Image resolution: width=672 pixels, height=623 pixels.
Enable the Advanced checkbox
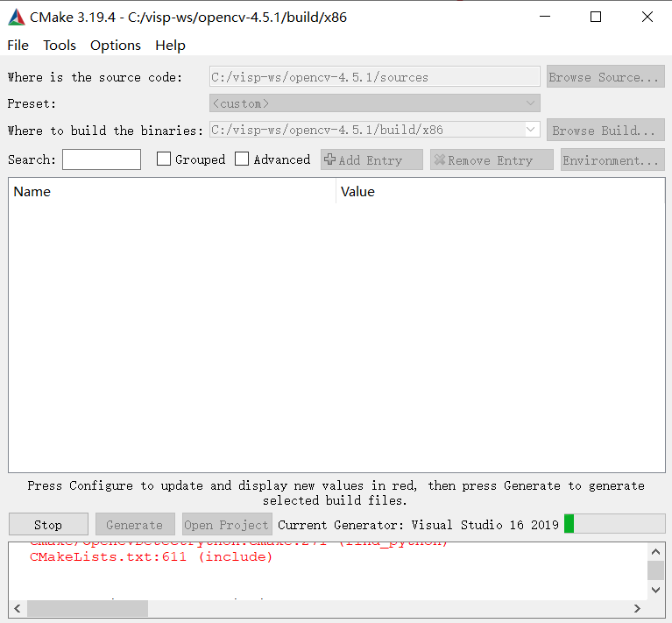coord(242,159)
